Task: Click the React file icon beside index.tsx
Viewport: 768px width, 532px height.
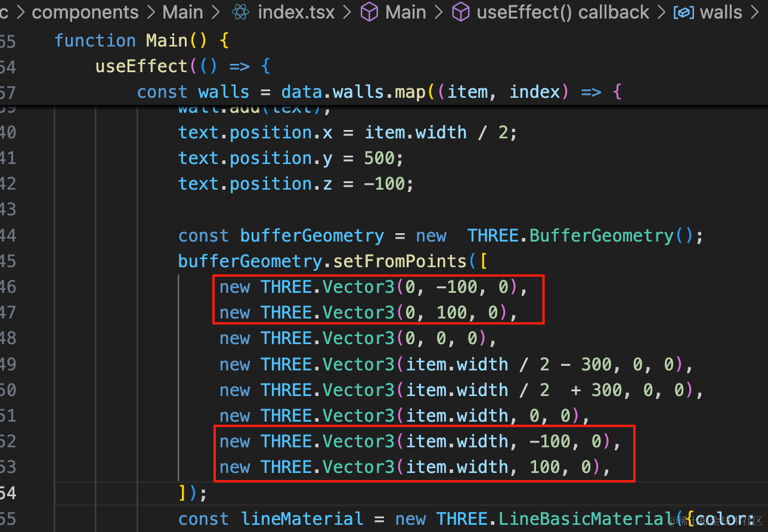Action: point(240,12)
